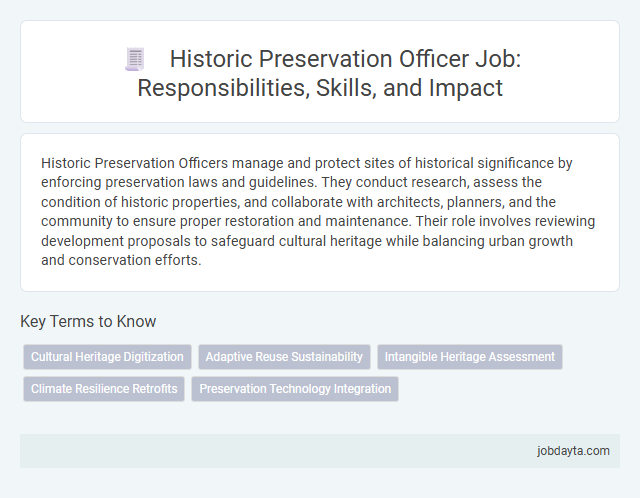640x498 pixels.
Task: Click the scroll document icon beside the title
Action: (x=135, y=59)
